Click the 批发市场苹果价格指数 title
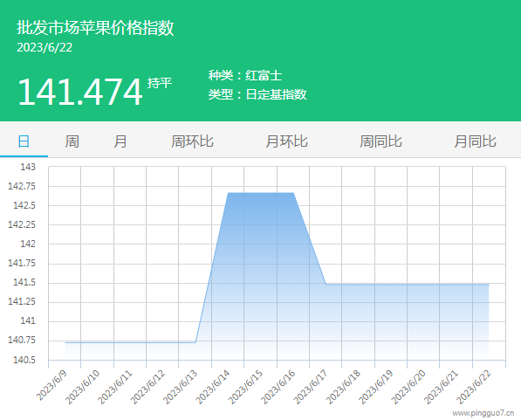521x420 pixels. [95, 28]
